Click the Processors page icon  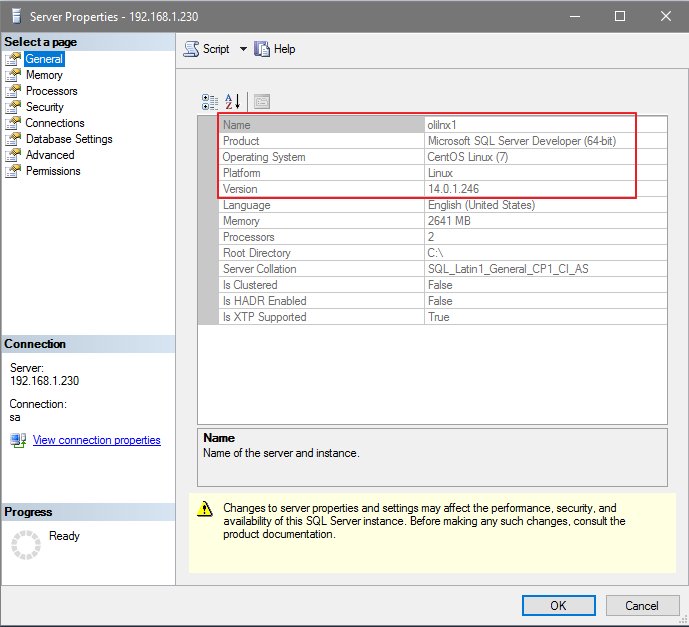(x=13, y=91)
